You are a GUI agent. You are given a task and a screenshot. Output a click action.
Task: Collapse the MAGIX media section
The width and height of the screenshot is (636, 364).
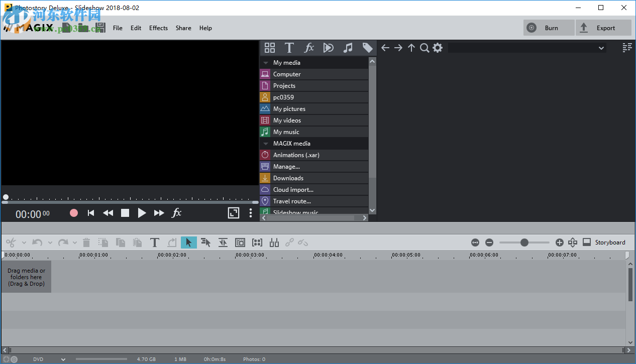(265, 143)
